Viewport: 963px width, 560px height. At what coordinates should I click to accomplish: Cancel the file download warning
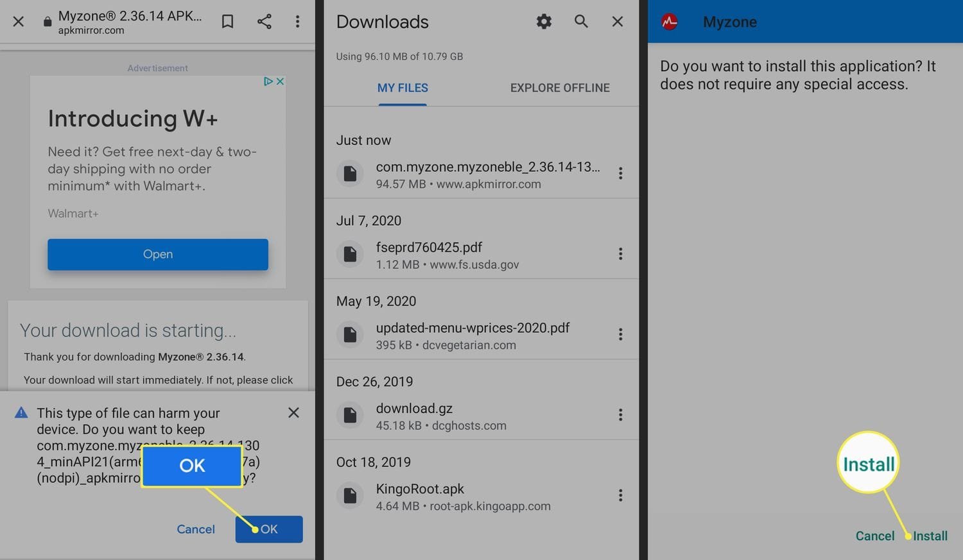click(196, 529)
